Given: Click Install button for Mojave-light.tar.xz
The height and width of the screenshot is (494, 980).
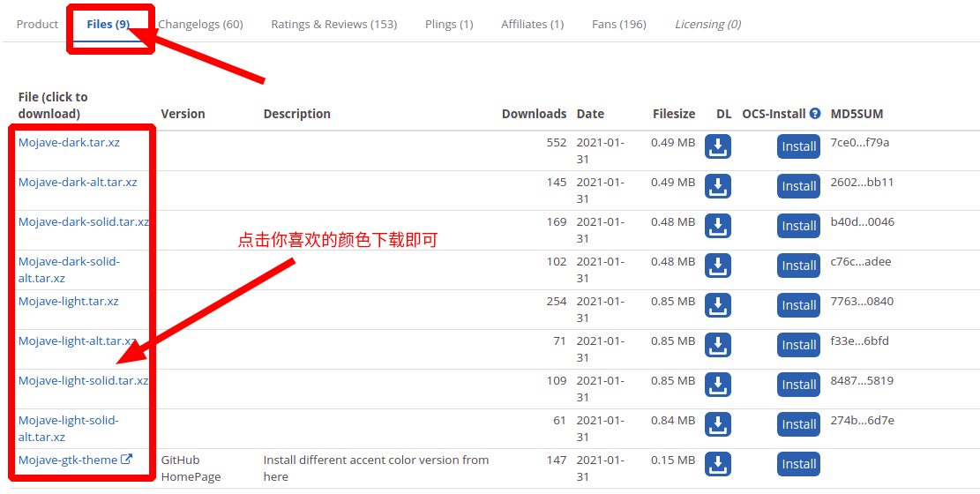Looking at the screenshot, I should [799, 305].
